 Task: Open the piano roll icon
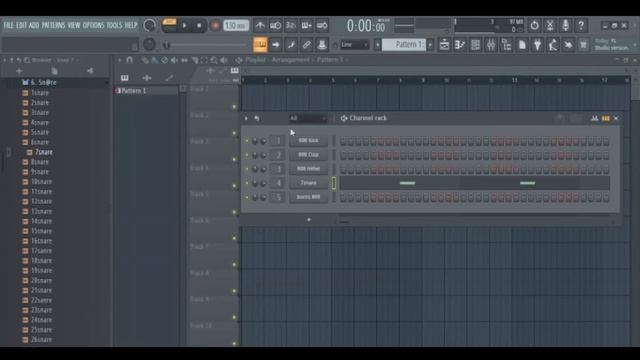[x=460, y=45]
